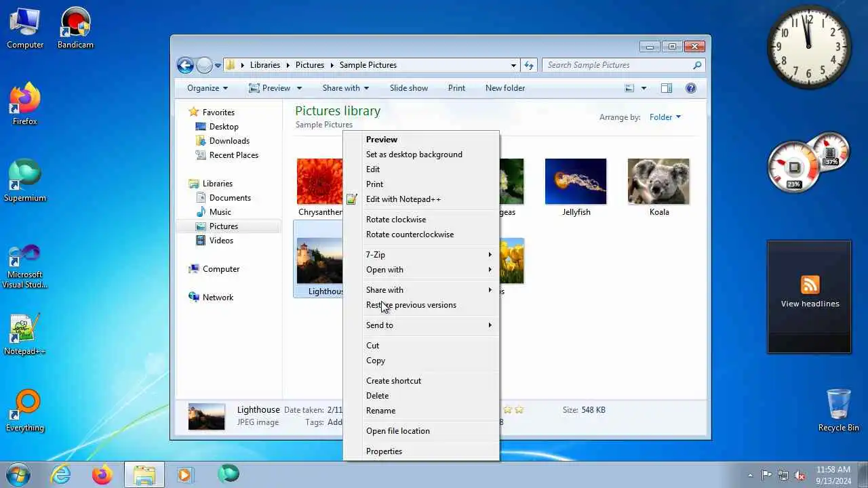Screen dimensions: 868x488
Task: Click the Back navigation arrow in Explorer
Action: coord(185,65)
